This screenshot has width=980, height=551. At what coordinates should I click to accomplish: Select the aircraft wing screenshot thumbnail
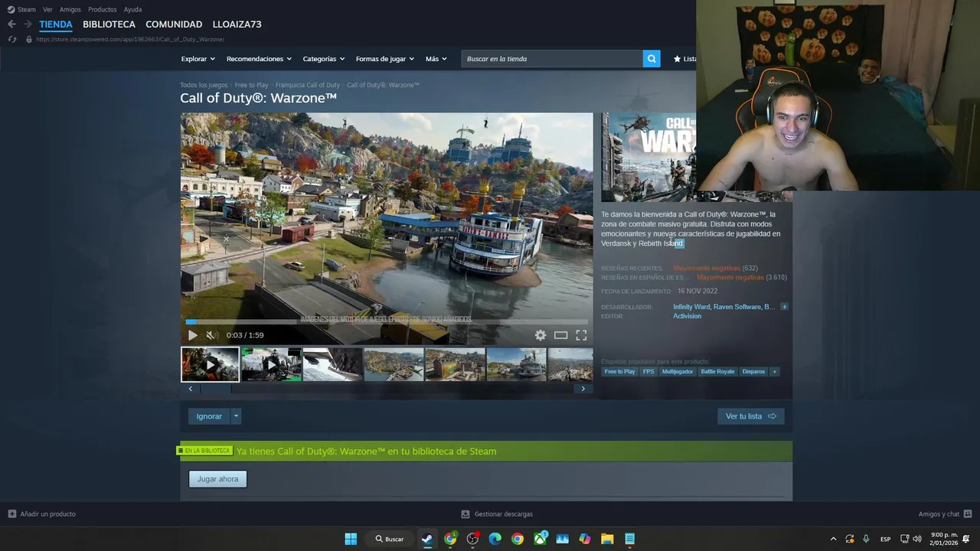click(x=332, y=364)
